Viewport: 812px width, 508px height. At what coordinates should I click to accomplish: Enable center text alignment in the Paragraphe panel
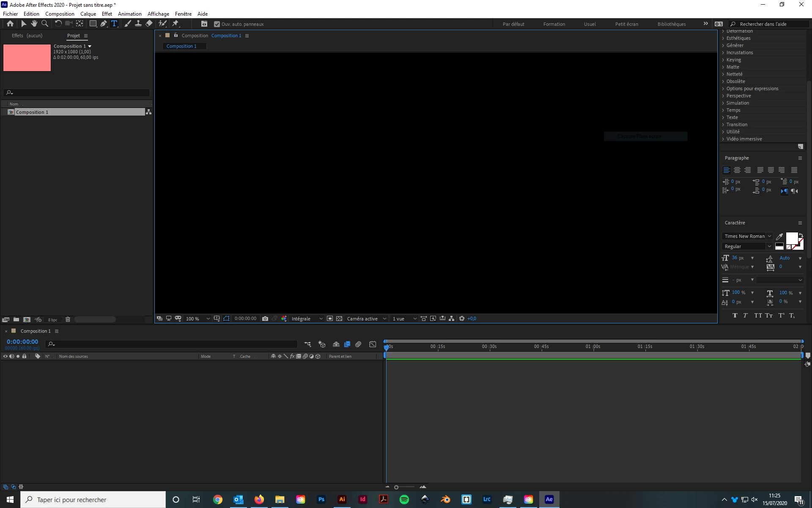point(737,170)
